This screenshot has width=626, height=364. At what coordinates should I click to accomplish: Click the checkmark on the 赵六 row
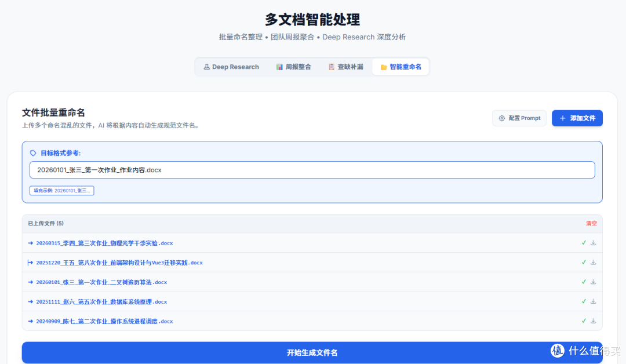coord(584,301)
